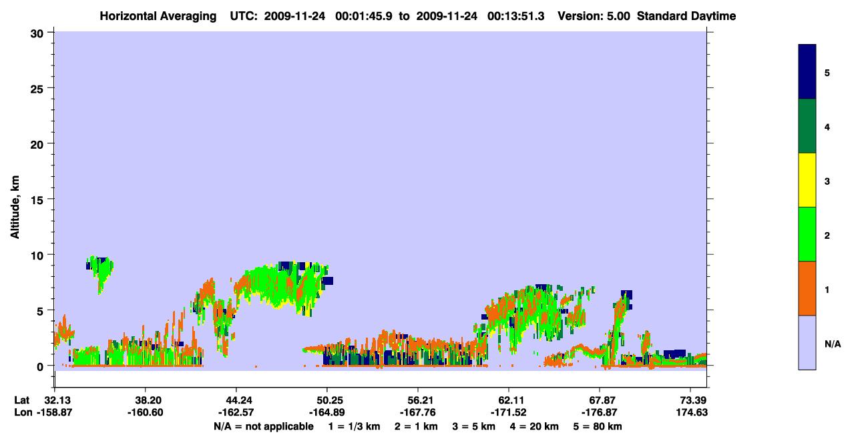
Task: Select the dark green colorbar segment labeled 4
Action: (807, 126)
